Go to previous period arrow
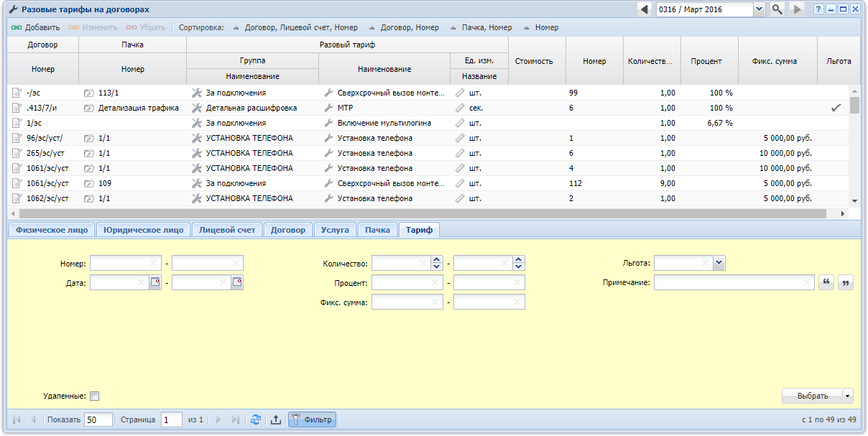 (645, 9)
